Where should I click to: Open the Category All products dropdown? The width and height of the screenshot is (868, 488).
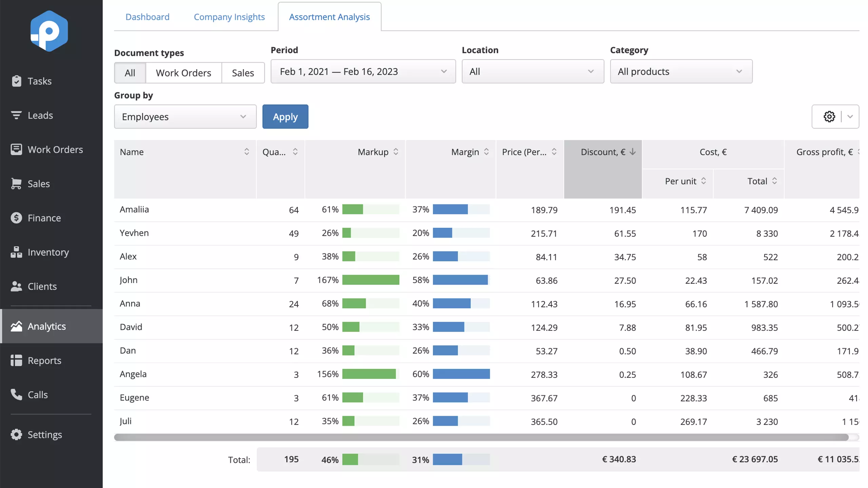pos(681,72)
